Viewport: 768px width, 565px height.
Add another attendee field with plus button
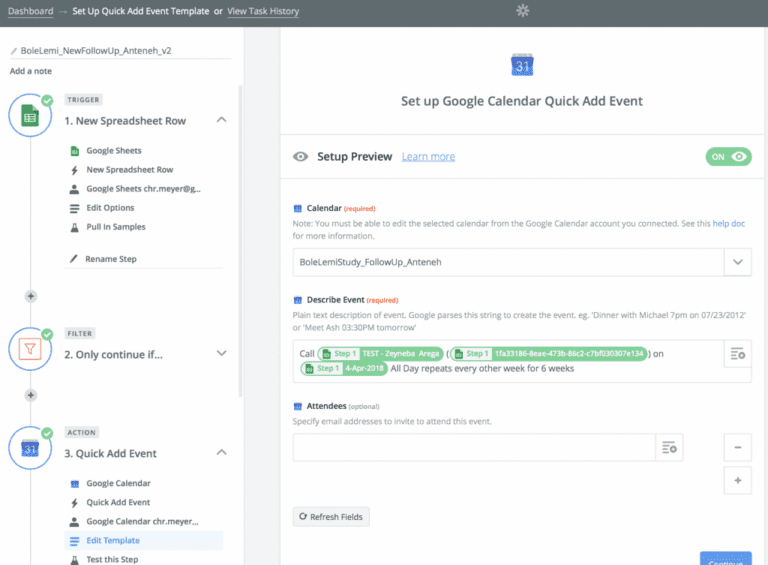pyautogui.click(x=737, y=481)
